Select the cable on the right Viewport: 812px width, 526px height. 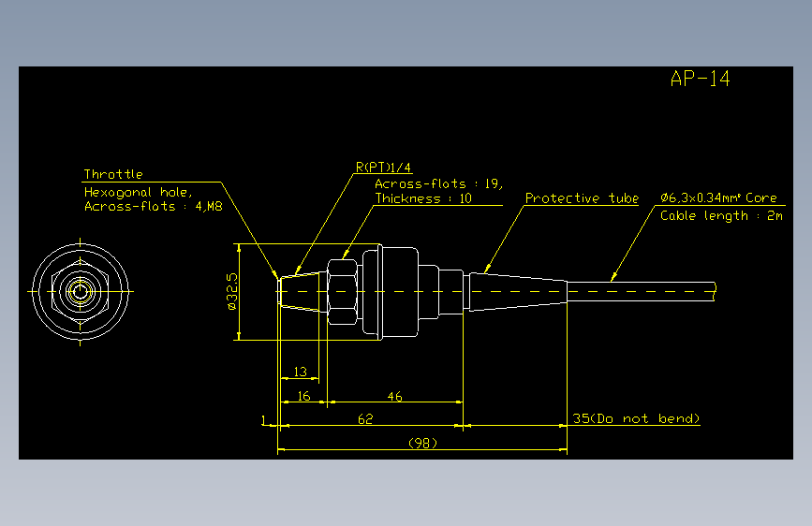click(x=642, y=291)
